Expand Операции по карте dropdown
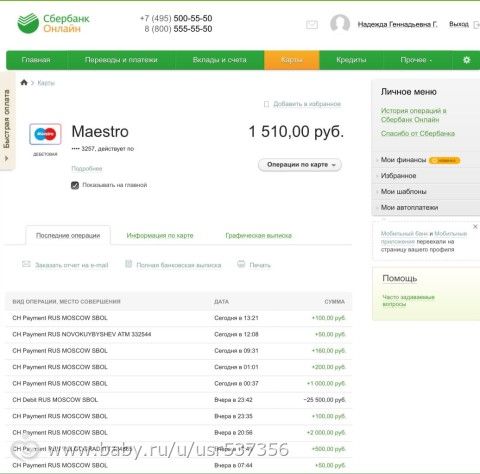Viewport: 480px width, 474px height. [300, 165]
